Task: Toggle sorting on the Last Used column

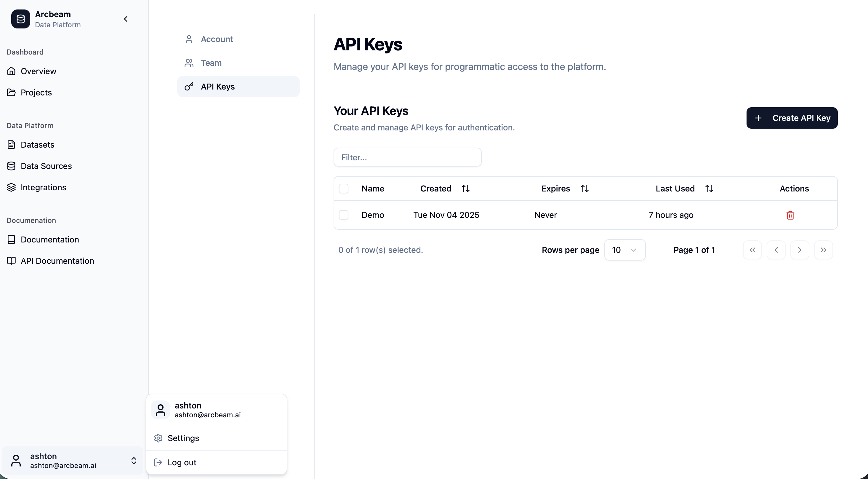Action: (709, 189)
